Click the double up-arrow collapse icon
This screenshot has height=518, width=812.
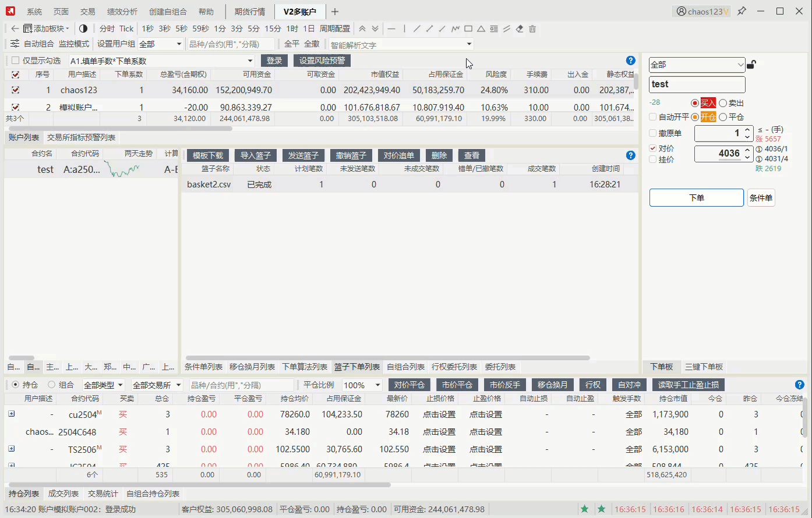pyautogui.click(x=362, y=29)
